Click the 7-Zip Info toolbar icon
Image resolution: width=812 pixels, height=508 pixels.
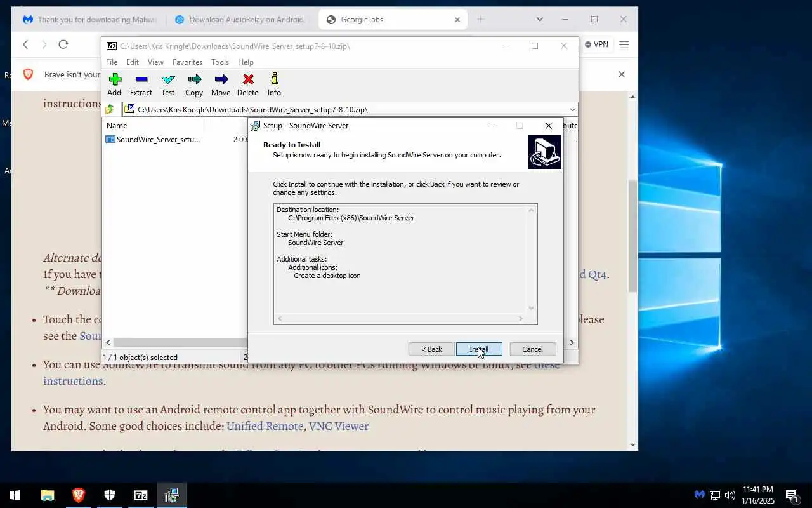point(274,84)
